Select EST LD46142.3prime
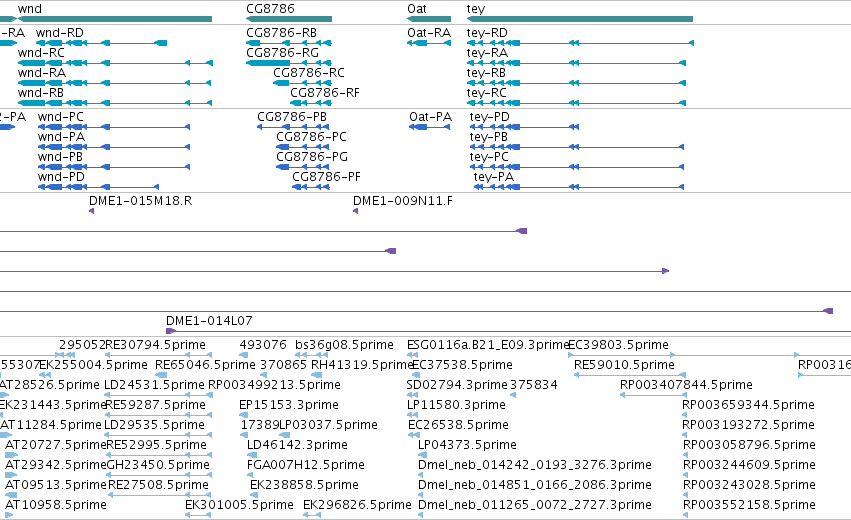The width and height of the screenshot is (851, 520). (297, 445)
